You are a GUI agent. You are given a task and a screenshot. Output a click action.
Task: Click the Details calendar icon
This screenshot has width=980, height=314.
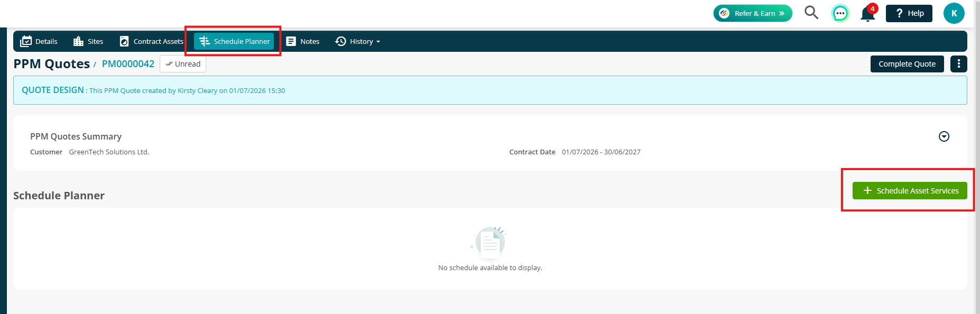point(26,41)
